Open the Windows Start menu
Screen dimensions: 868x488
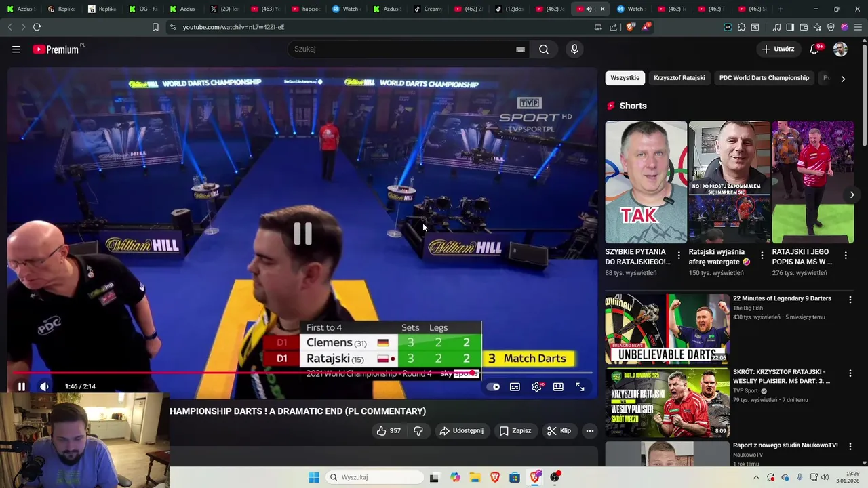point(314,477)
